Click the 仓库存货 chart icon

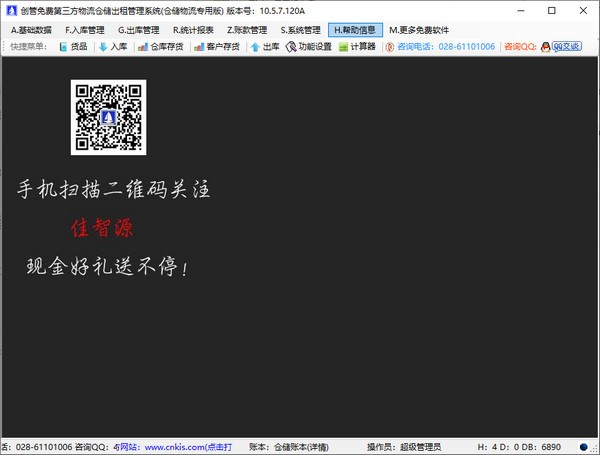pyautogui.click(x=143, y=47)
